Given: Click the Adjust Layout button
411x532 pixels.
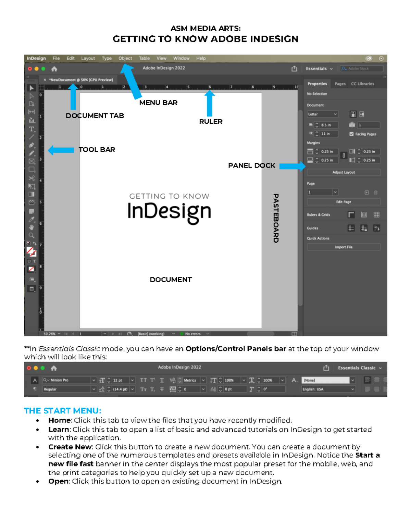Looking at the screenshot, I should pos(344,172).
